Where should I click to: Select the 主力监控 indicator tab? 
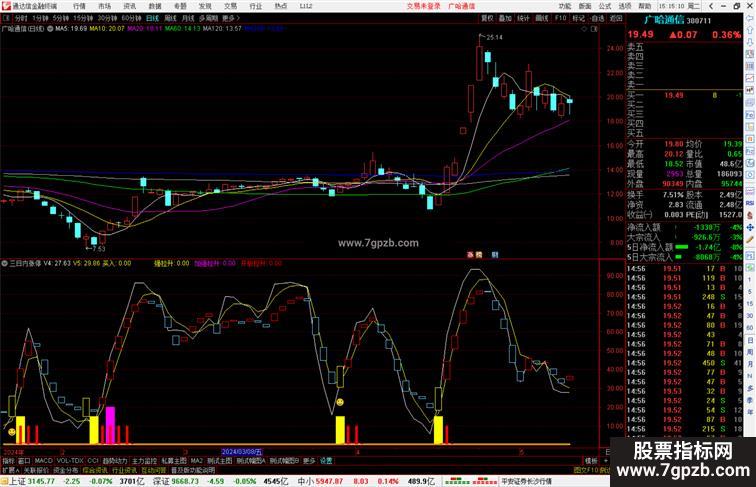coord(144,461)
